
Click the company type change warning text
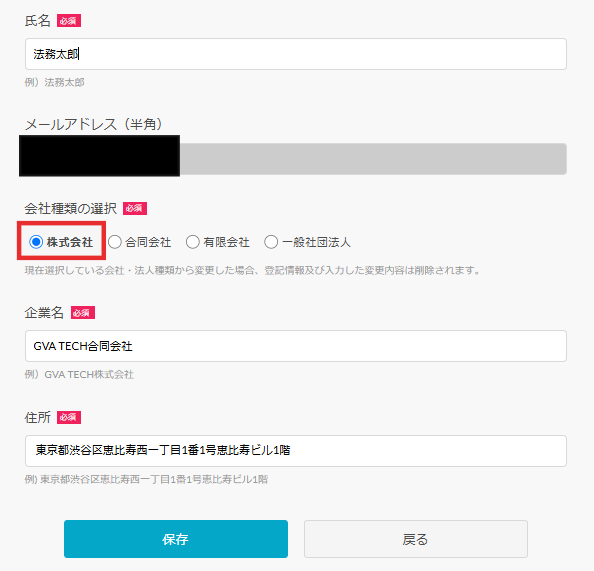pyautogui.click(x=252, y=270)
